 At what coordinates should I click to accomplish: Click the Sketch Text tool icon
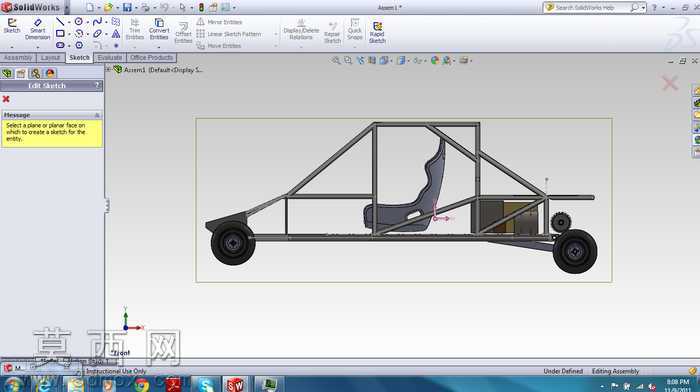pos(116,33)
